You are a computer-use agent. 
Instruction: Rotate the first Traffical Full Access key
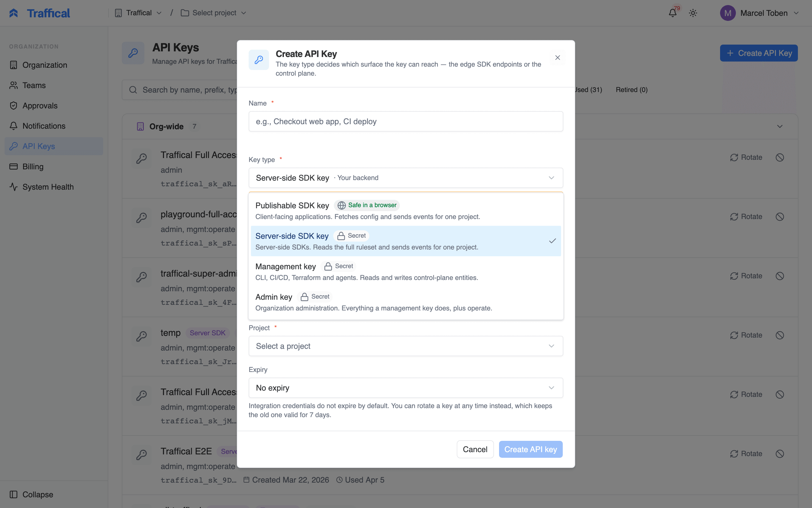click(x=746, y=157)
